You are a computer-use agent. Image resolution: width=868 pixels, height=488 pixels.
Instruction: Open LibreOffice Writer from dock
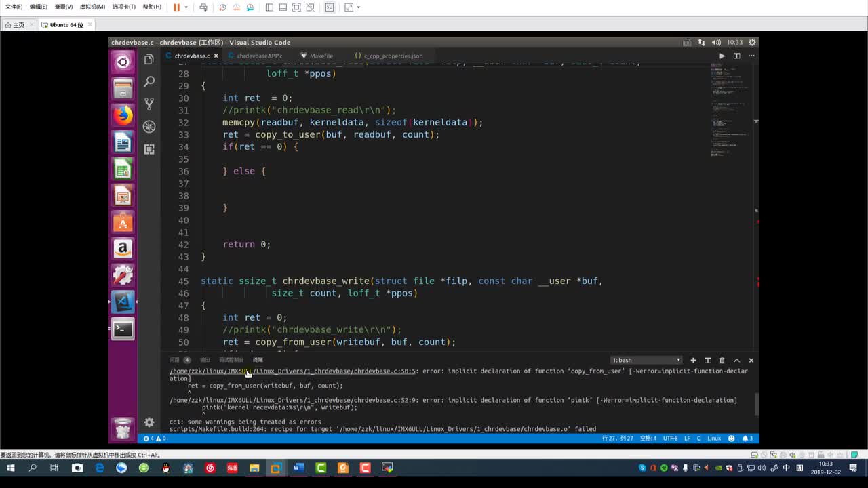tap(123, 142)
